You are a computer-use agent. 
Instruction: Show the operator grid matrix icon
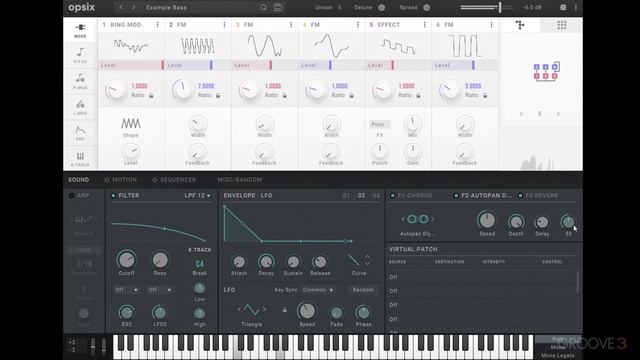(x=562, y=25)
